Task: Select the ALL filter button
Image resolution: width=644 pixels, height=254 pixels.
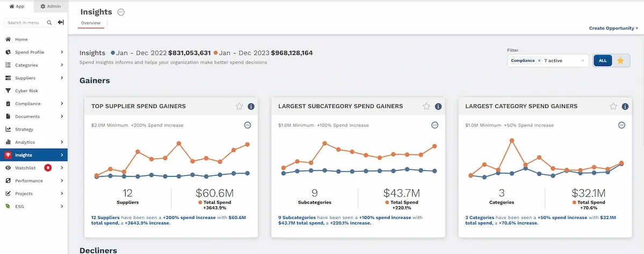Action: click(x=602, y=61)
